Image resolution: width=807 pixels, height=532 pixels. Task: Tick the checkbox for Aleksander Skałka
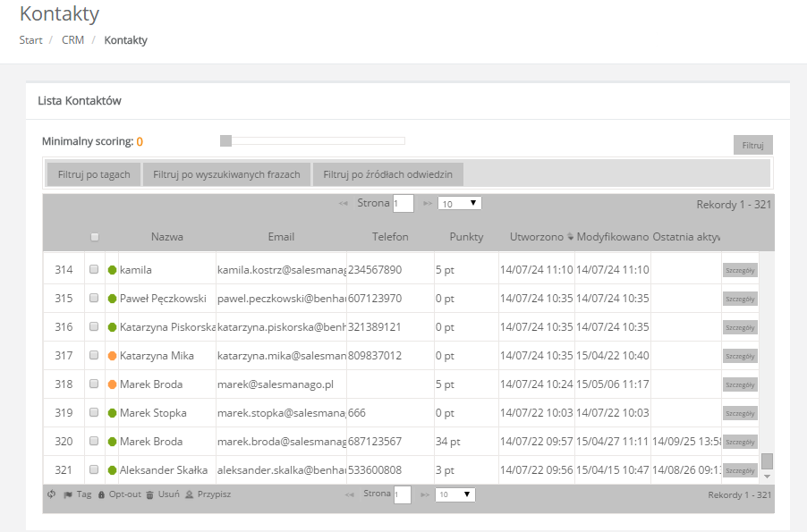(x=94, y=469)
